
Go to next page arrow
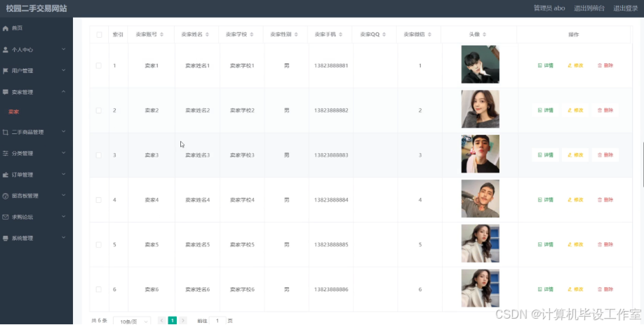[x=183, y=321]
